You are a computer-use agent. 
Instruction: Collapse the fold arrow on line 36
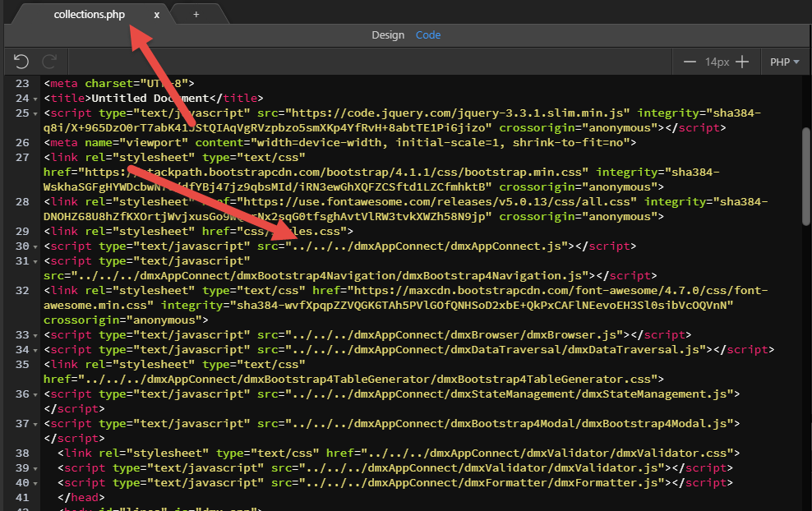35,395
